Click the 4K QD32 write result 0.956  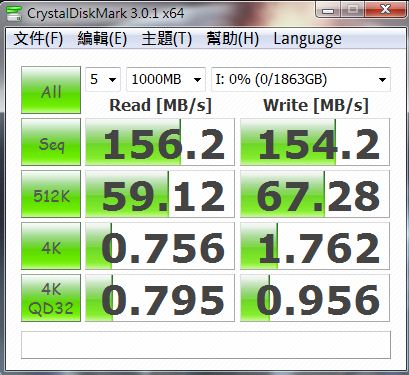[315, 298]
